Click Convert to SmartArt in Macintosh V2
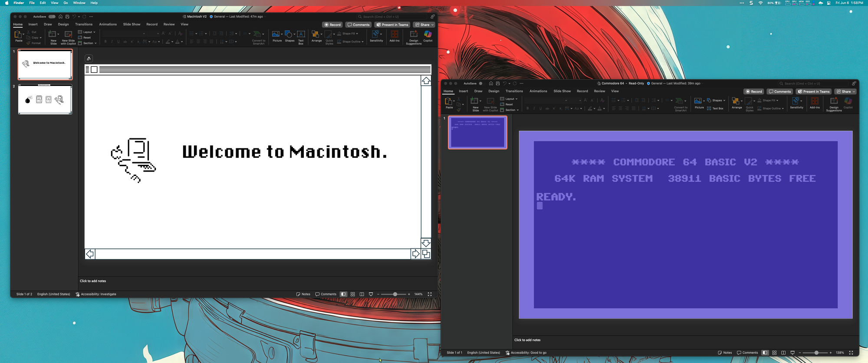Viewport: 868px width, 363px height. (258, 37)
